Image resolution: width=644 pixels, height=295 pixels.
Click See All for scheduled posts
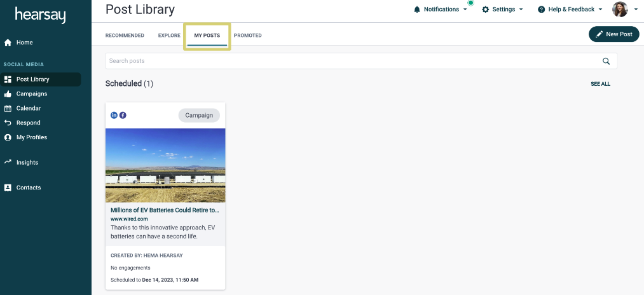(601, 84)
